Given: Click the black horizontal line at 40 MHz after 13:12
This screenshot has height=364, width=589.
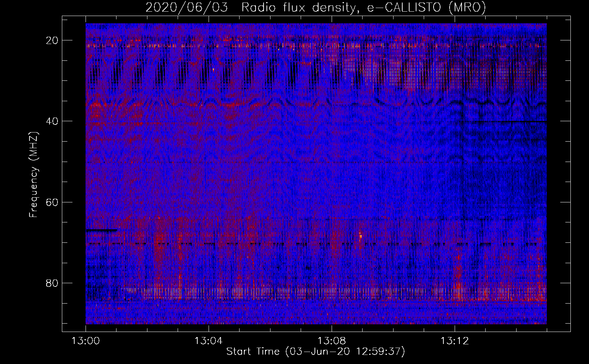Looking at the screenshot, I should coord(506,121).
